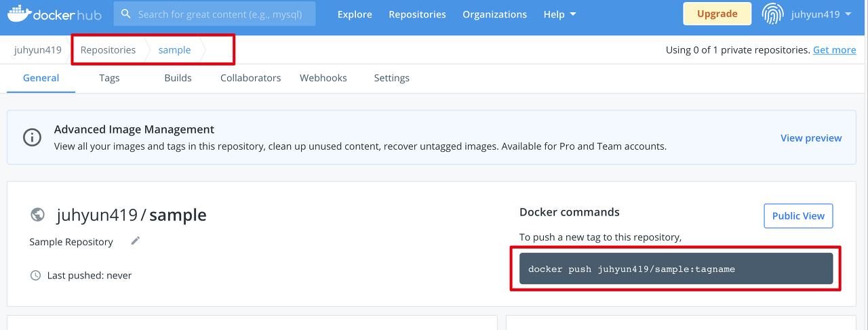Click the Docker Hub whale logo
This screenshot has height=330, width=868.
pos(19,14)
